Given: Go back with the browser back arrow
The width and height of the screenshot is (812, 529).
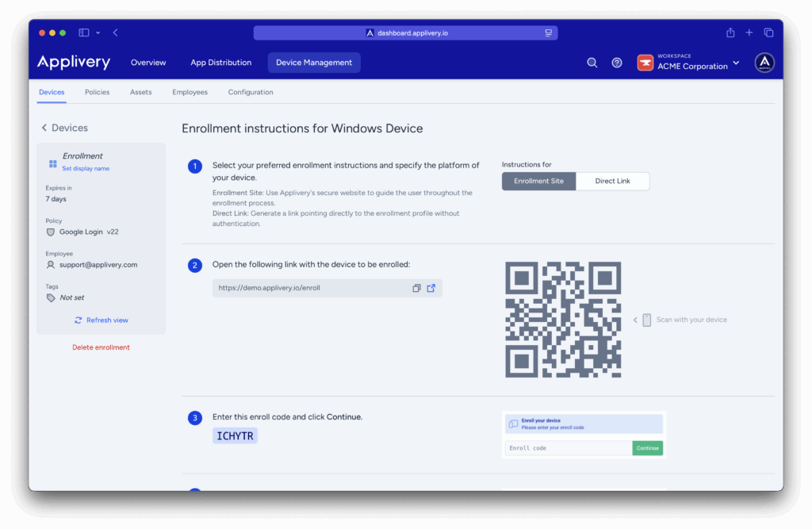Looking at the screenshot, I should coord(116,33).
